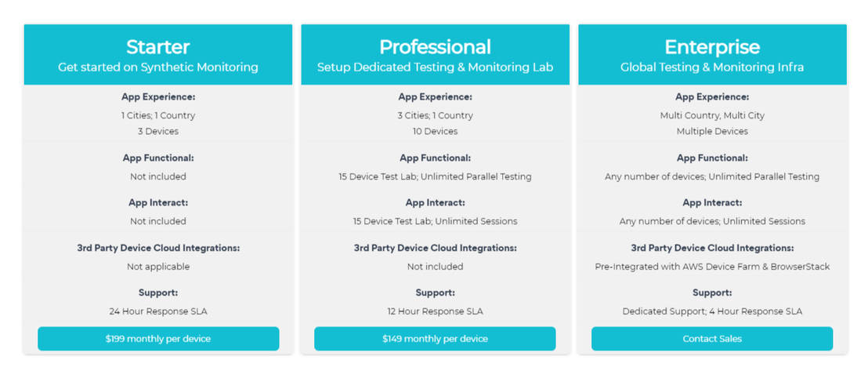The height and width of the screenshot is (371, 868).
Task: Select the Starter plan heading
Action: pyautogui.click(x=158, y=47)
